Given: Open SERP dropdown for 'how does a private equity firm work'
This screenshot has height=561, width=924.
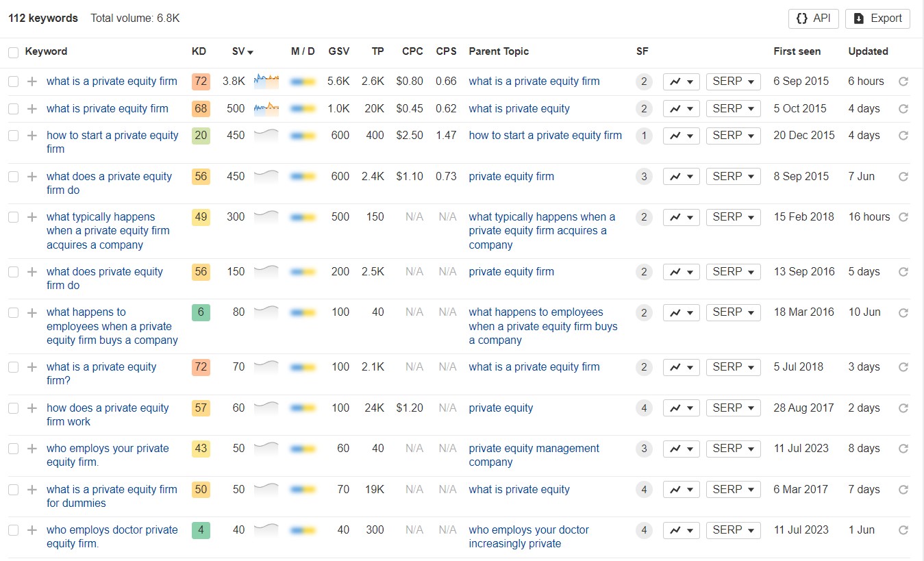Looking at the screenshot, I should click(x=733, y=408).
